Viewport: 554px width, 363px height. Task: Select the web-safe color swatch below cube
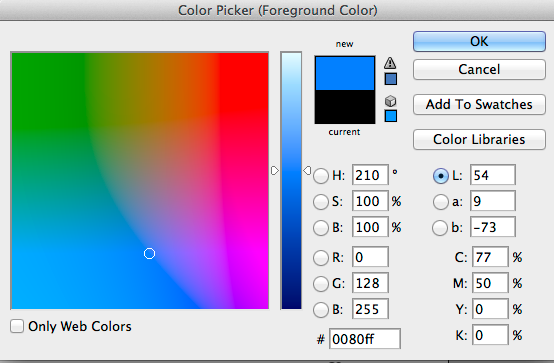(x=391, y=116)
